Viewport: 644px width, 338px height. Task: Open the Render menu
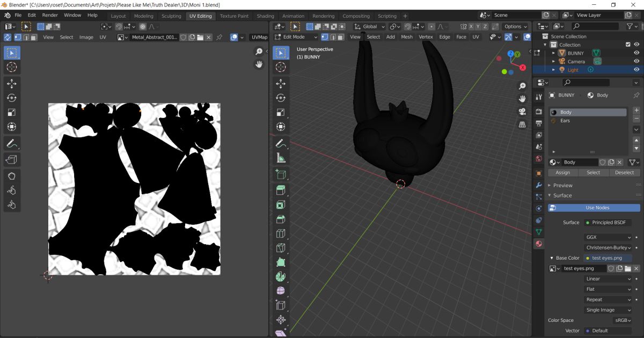click(50, 15)
